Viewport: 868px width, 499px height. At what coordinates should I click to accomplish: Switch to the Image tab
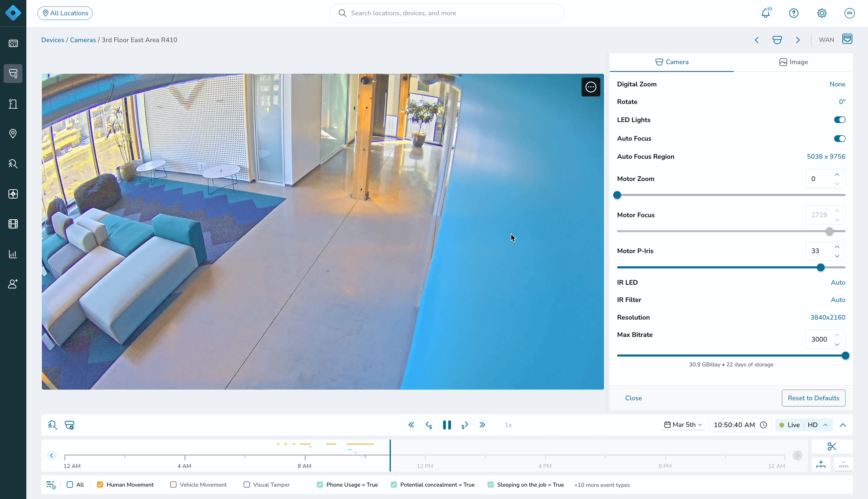(x=793, y=62)
